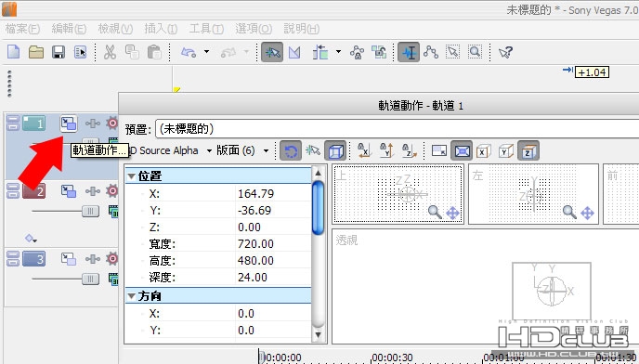This screenshot has width=639, height=364.
Task: Toggle prevent movement Y icon
Action: [386, 150]
